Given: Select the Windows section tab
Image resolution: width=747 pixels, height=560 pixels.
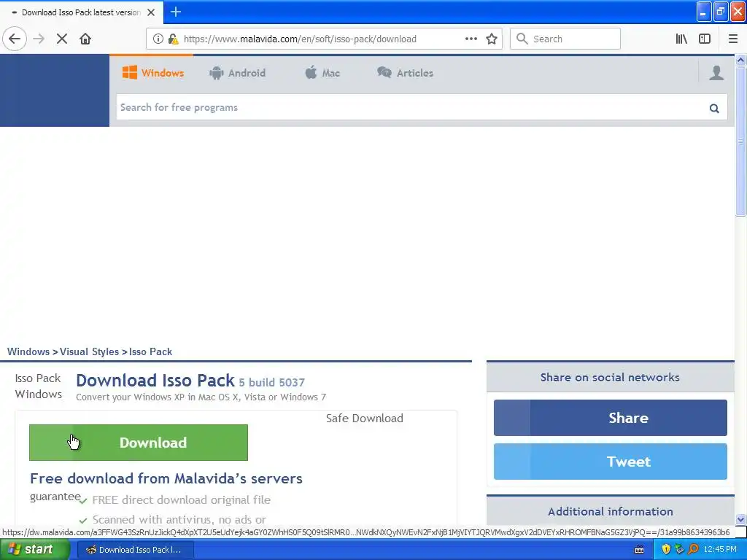Looking at the screenshot, I should click(153, 73).
